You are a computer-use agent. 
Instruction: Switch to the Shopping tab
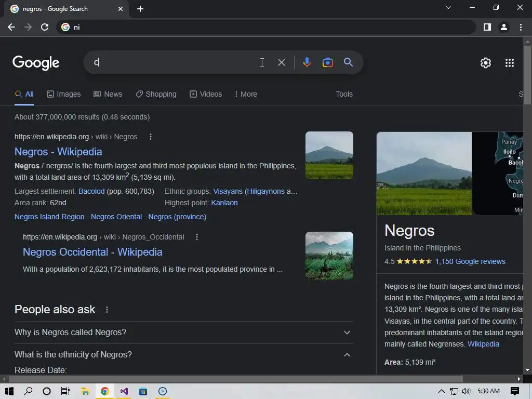pos(156,95)
